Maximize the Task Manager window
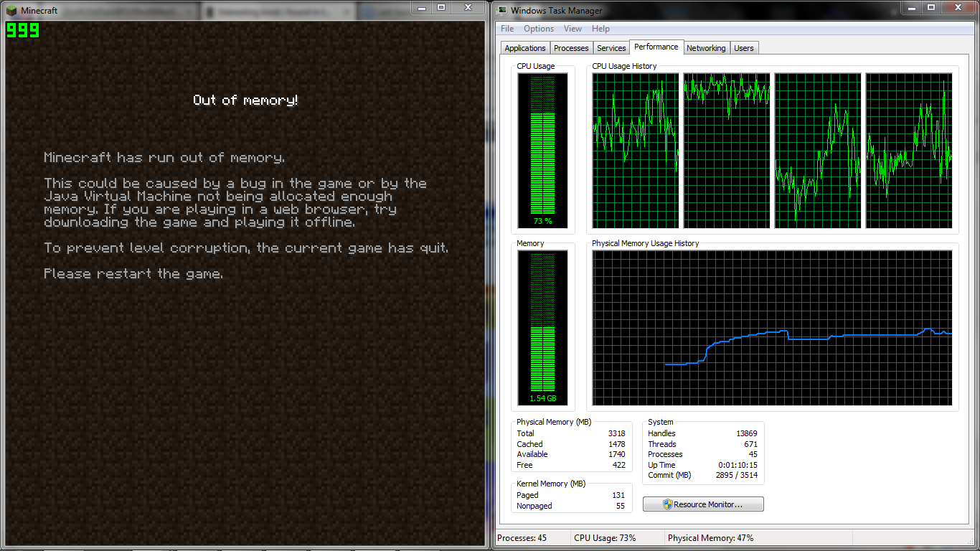Screen dimensions: 980x551 [931, 7]
